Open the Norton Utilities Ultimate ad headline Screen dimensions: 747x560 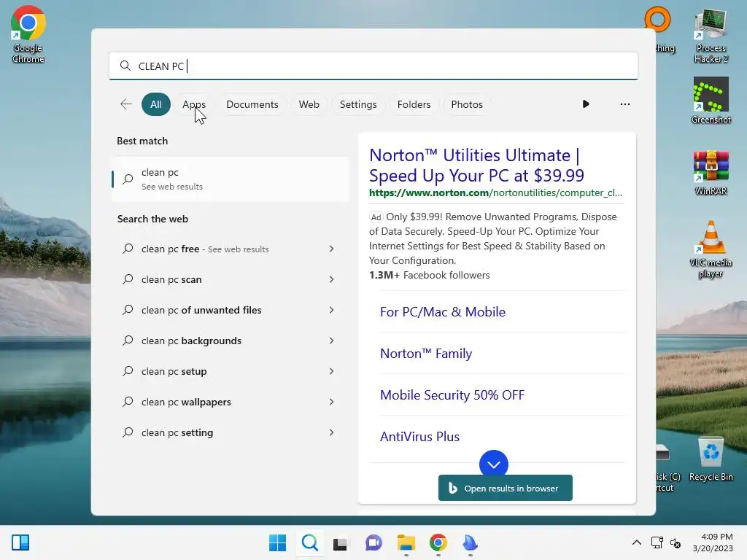point(476,166)
